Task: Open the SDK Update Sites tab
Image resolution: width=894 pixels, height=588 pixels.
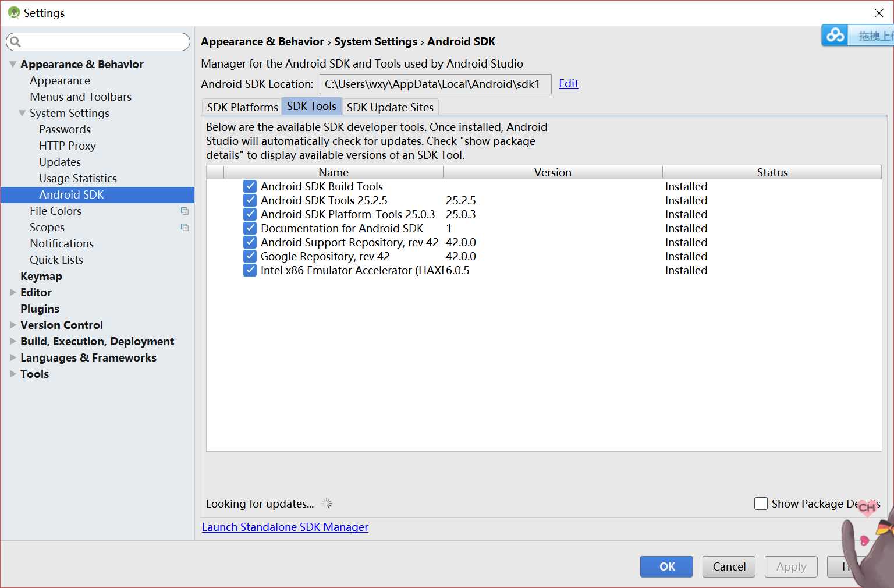Action: 390,107
